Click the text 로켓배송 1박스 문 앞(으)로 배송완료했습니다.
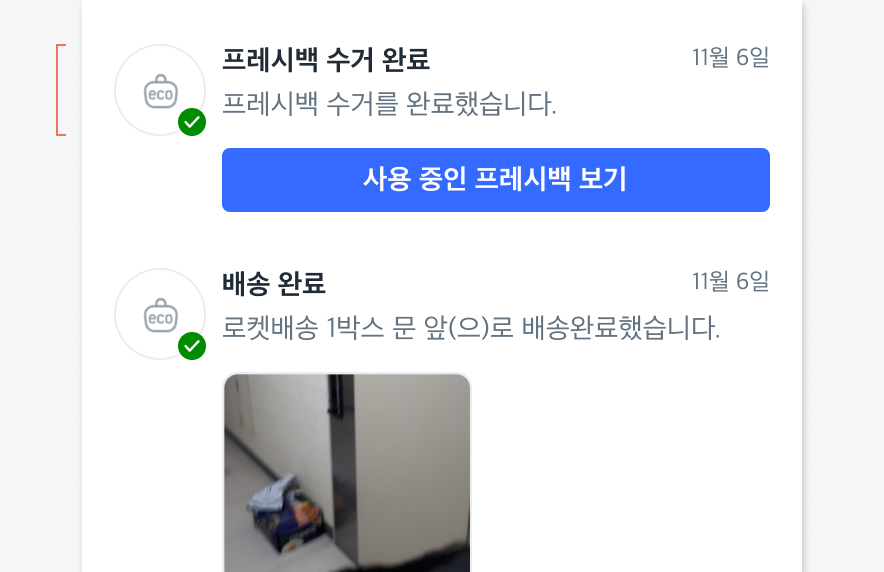 tap(471, 327)
